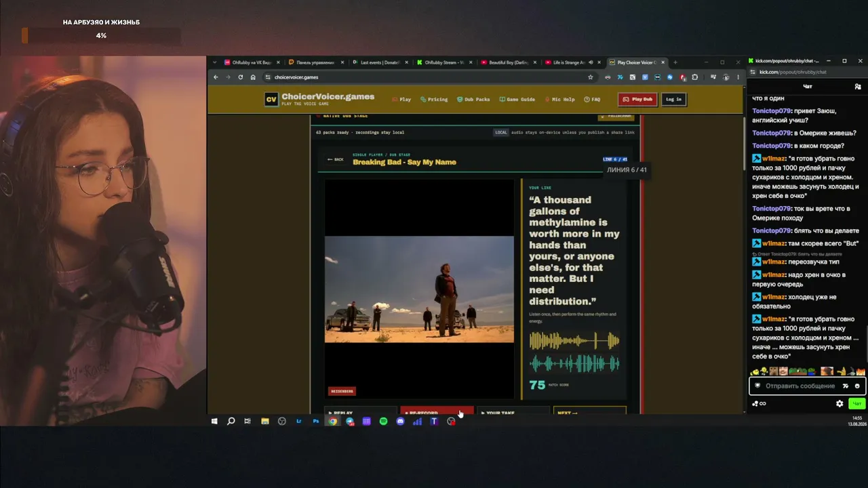Click the yellow reference waveform
The width and height of the screenshot is (868, 488).
(574, 340)
